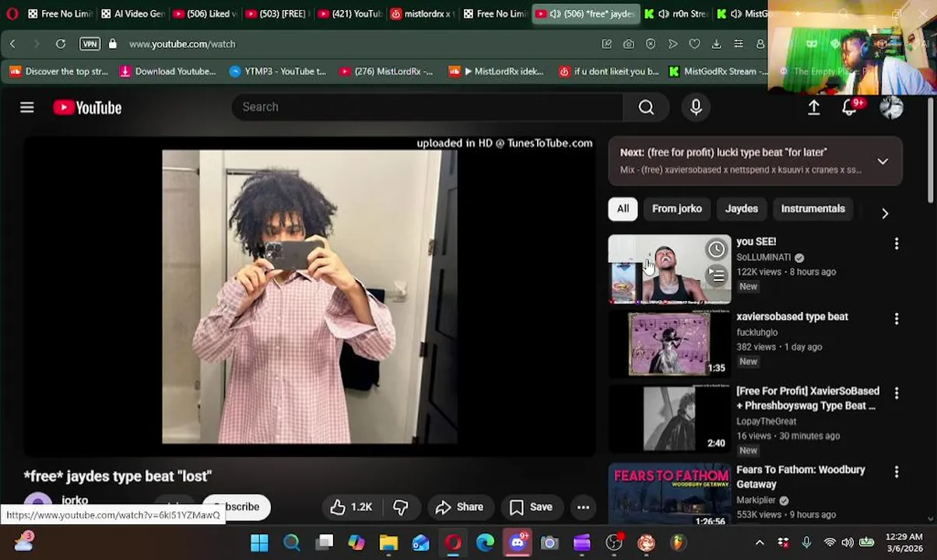Click in the YouTube search field
Image resolution: width=937 pixels, height=560 pixels.
pyautogui.click(x=426, y=107)
